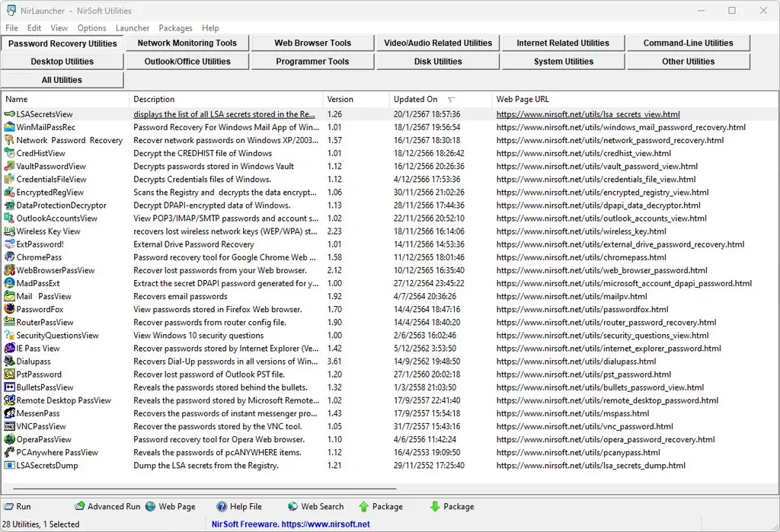Screen dimensions: 780x532
Task: Click the VaultPasswordView icon
Action: [x=9, y=166]
